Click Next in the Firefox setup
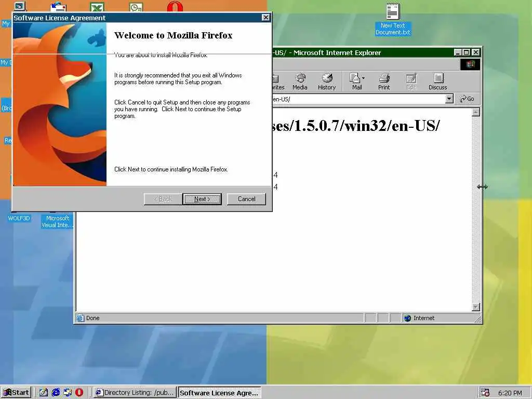Viewport: 532px width, 399px height. coord(202,199)
